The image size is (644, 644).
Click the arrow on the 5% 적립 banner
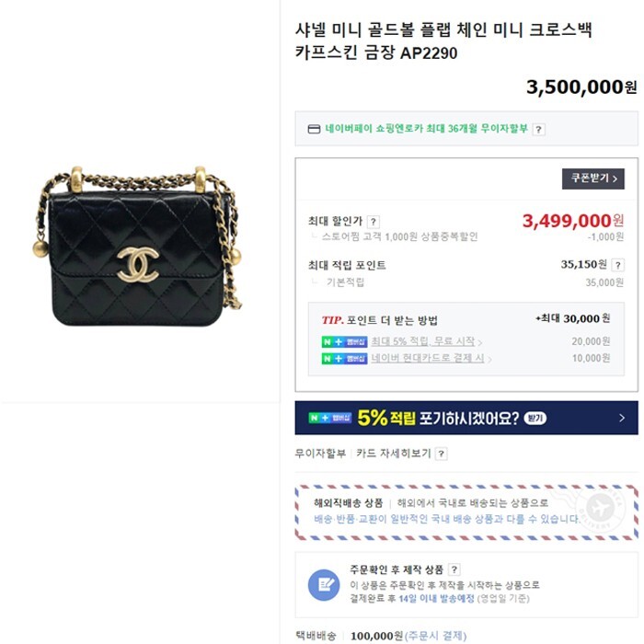[x=622, y=418]
